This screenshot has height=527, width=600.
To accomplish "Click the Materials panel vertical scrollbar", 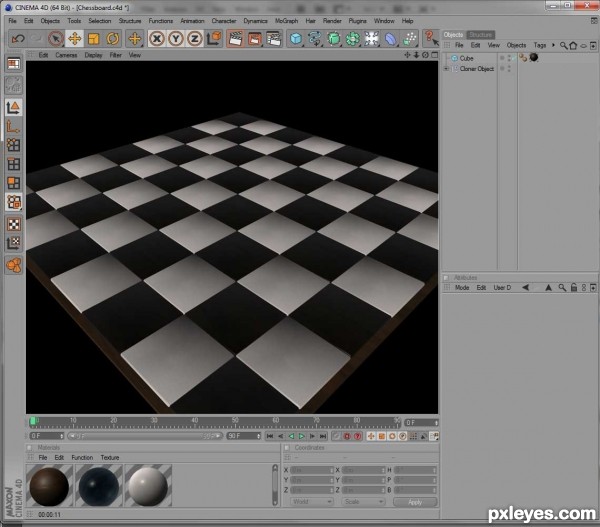I will click(275, 485).
